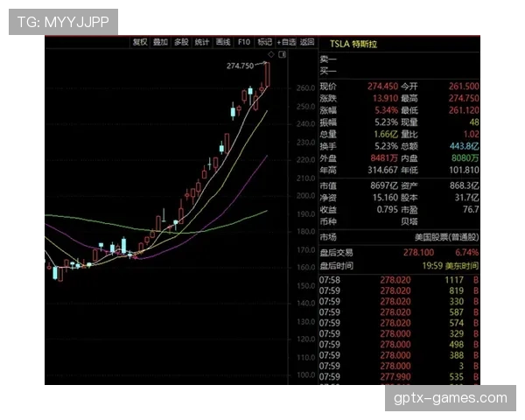The image size is (525, 420).
Task: Select the 277.990 trade row with volume 535
Action: pos(399,377)
